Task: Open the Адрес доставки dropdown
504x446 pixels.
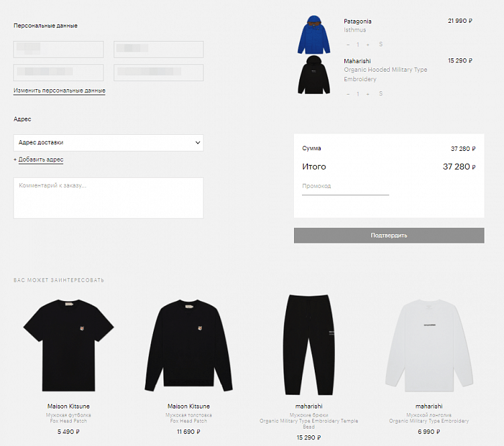Action: (108, 143)
